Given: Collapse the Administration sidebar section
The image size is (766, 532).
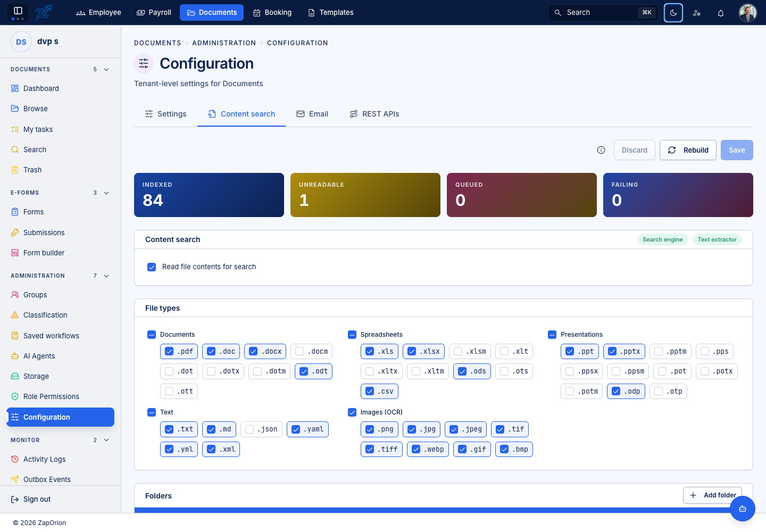Looking at the screenshot, I should point(106,276).
